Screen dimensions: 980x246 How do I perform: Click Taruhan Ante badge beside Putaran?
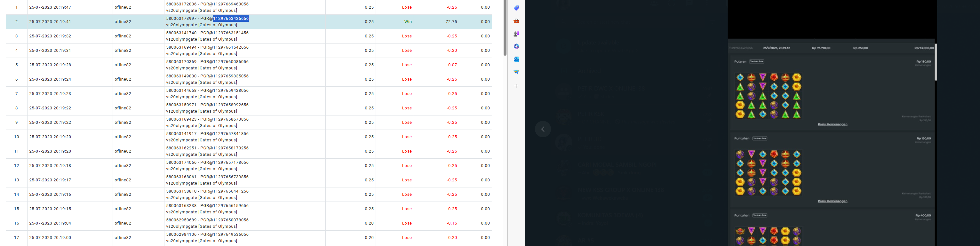tap(757, 61)
